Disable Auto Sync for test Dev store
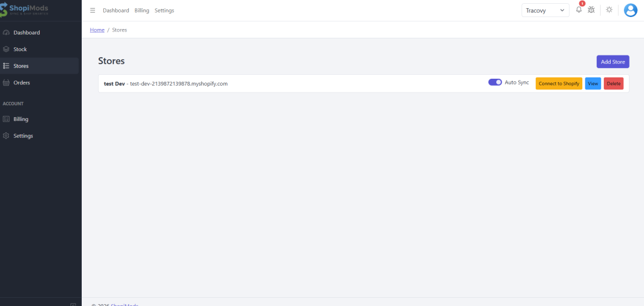Screen dimensions: 644x306 click(x=494, y=82)
